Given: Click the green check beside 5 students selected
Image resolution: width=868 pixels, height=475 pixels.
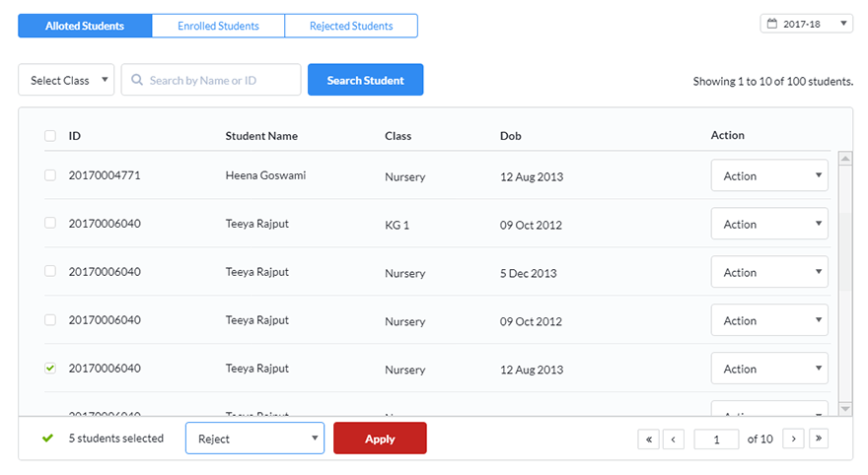Looking at the screenshot, I should 47,438.
